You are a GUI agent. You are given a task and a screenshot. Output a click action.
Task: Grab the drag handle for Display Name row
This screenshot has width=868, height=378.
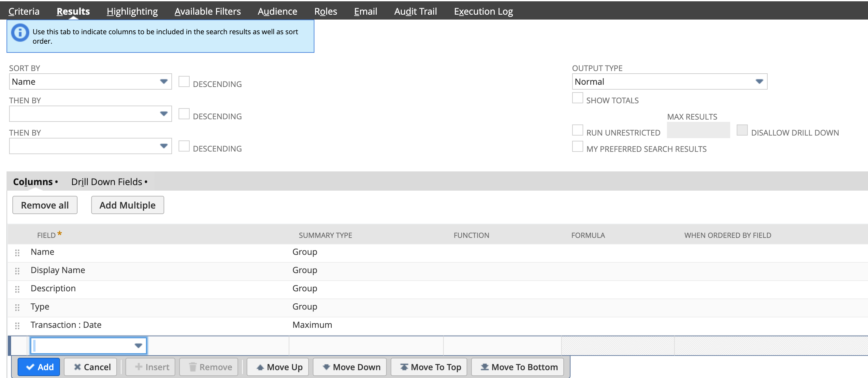click(17, 271)
